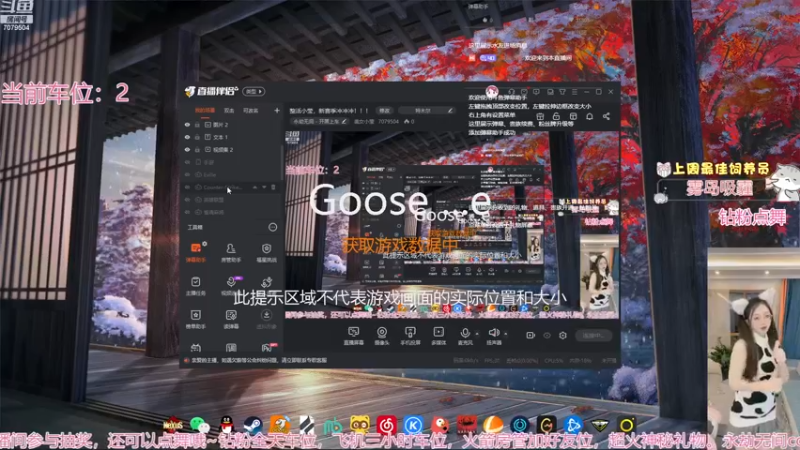Click the announcement text in bottom status bar
800x450 pixels.
pyautogui.click(x=259, y=360)
